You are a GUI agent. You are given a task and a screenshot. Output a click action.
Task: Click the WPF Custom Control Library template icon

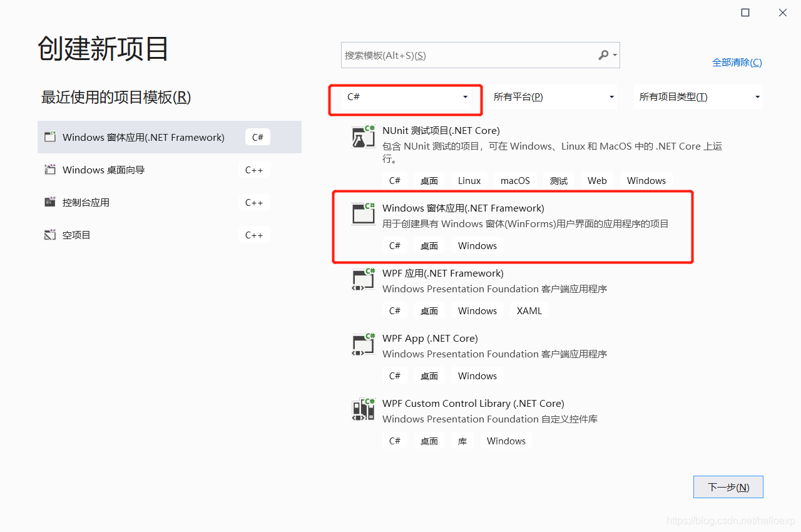click(363, 410)
